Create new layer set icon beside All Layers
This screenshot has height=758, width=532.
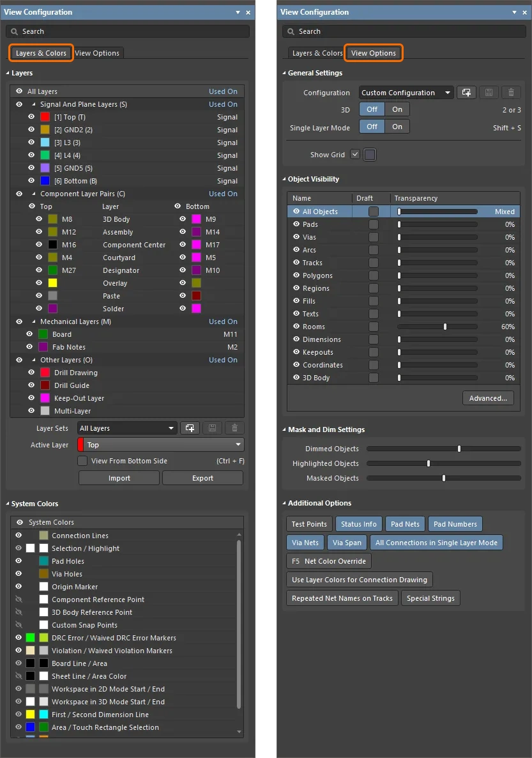190,428
